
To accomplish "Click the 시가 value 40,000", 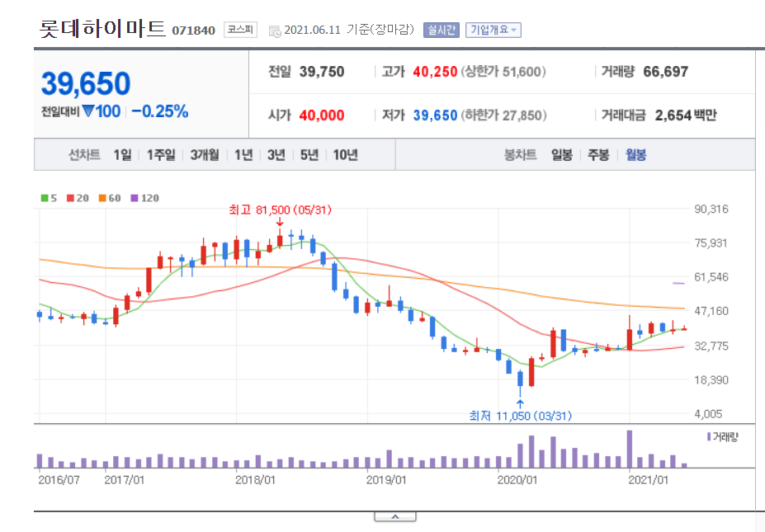I will [x=322, y=115].
